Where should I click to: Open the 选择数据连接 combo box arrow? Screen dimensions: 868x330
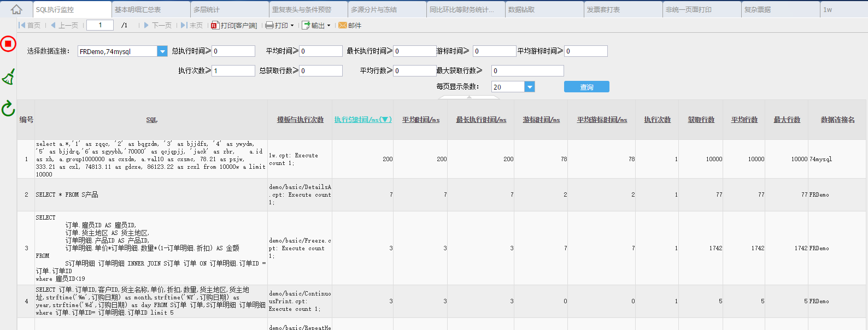point(162,51)
